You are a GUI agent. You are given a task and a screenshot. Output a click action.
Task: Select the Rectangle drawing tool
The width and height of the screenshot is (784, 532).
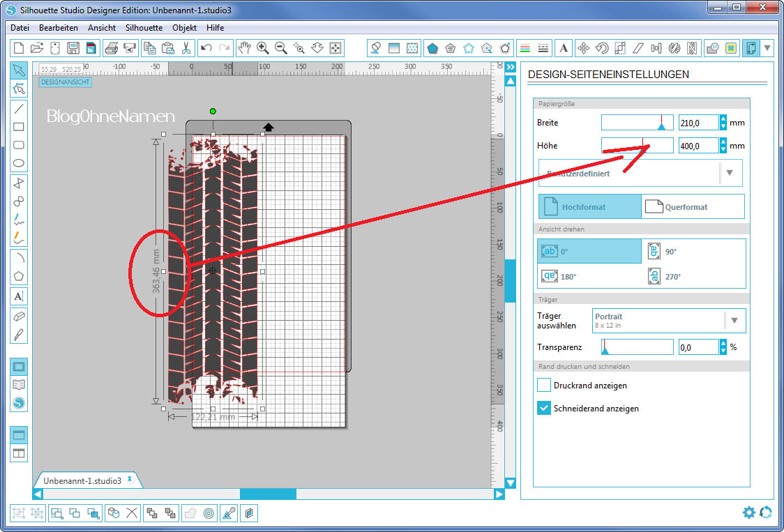coord(19,127)
